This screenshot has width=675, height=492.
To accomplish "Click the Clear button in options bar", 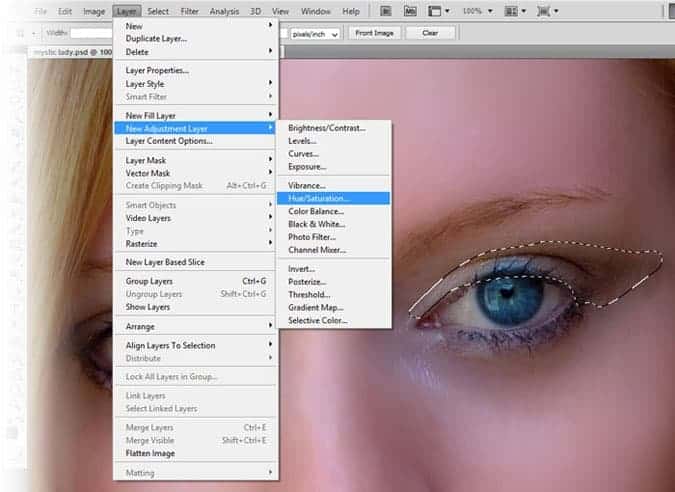I will pyautogui.click(x=430, y=33).
